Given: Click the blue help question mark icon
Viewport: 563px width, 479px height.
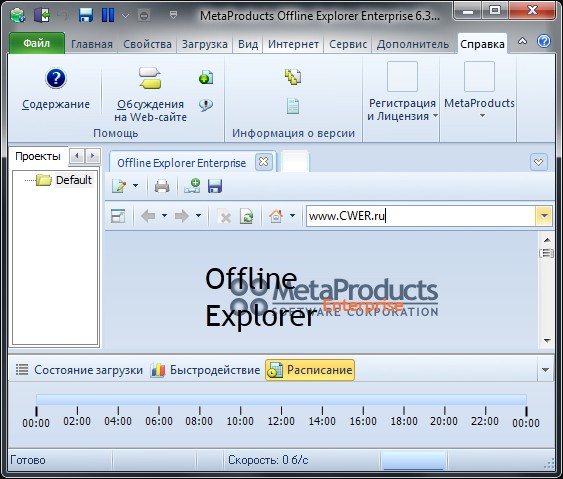Looking at the screenshot, I should (x=544, y=41).
